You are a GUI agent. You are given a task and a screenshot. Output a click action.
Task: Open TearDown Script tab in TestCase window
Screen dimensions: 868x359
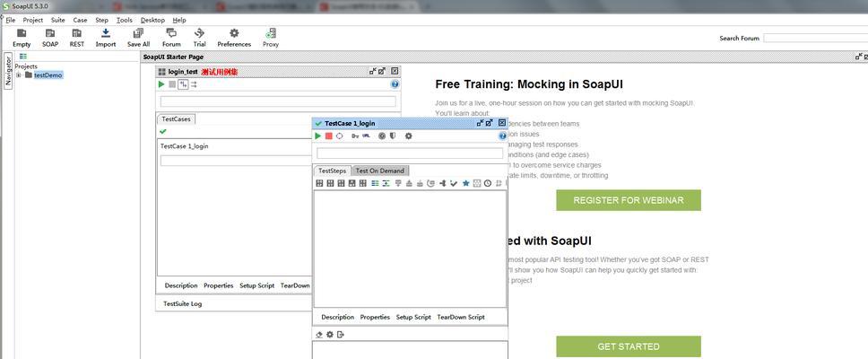pos(461,317)
